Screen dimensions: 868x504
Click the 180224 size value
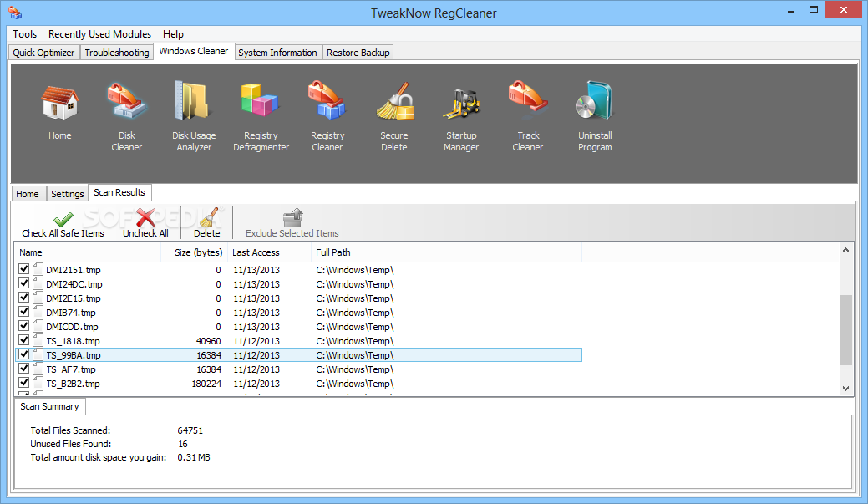(206, 384)
